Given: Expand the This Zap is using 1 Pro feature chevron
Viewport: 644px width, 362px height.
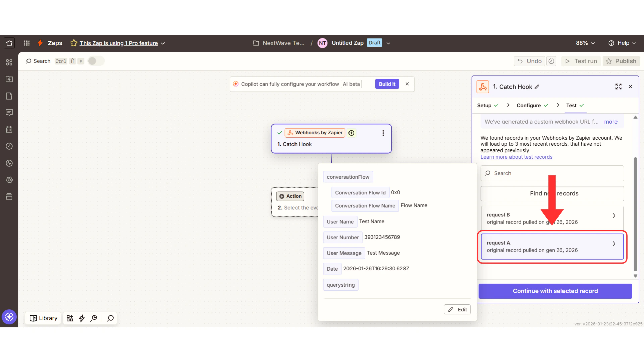Looking at the screenshot, I should point(163,43).
